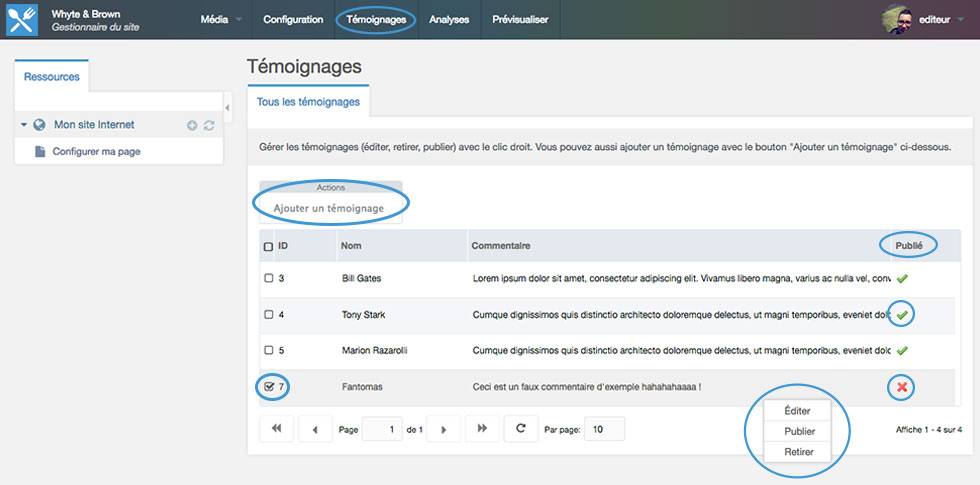Click the refresh icon beside Mon site Internet
This screenshot has width=980, height=485.
[209, 125]
